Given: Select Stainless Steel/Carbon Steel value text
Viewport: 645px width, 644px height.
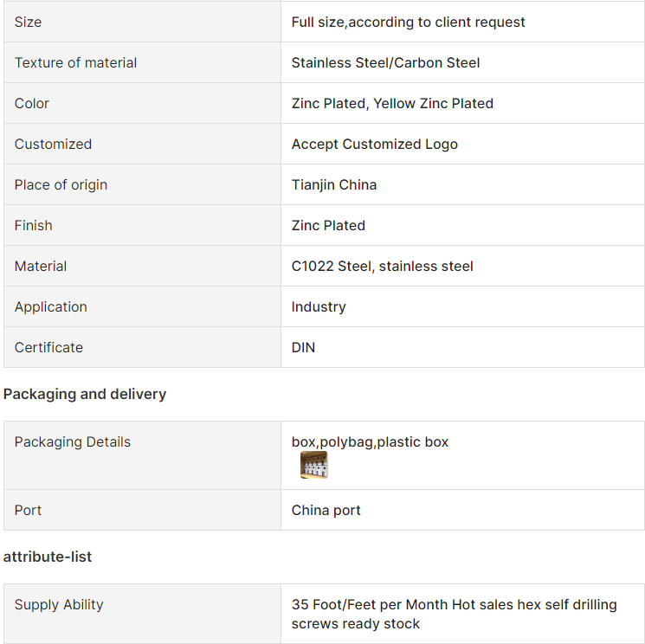Looking at the screenshot, I should click(x=385, y=62).
